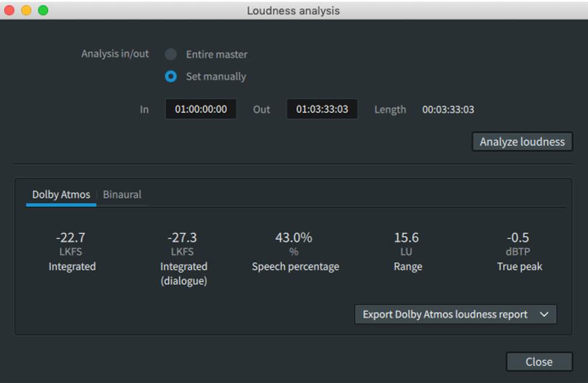Click the Range 15.6 LU value
The height and width of the screenshot is (383, 588).
[407, 238]
